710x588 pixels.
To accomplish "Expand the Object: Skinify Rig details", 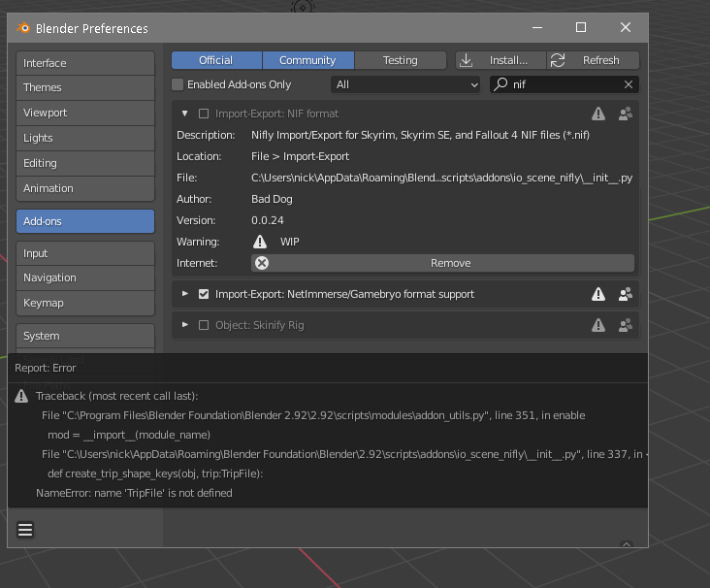I will [x=184, y=324].
